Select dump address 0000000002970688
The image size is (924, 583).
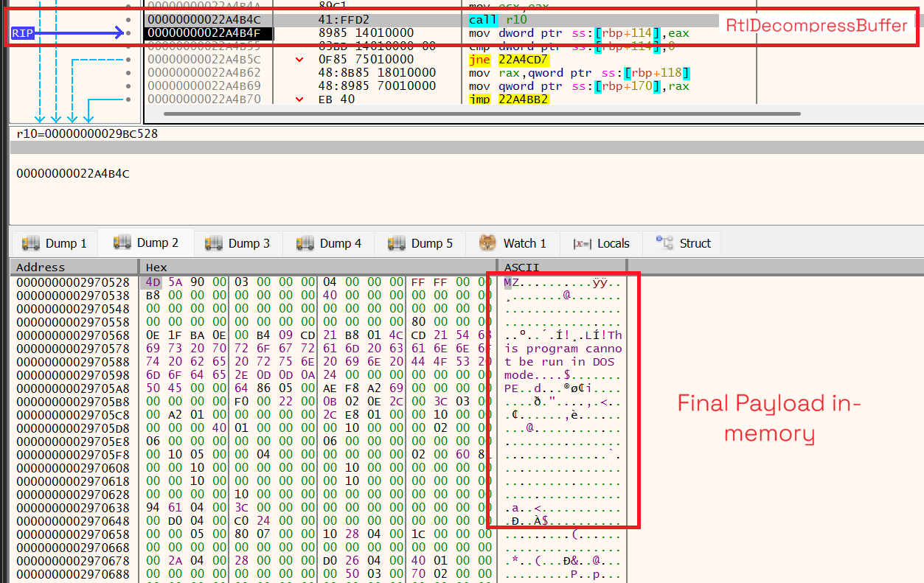(x=73, y=574)
